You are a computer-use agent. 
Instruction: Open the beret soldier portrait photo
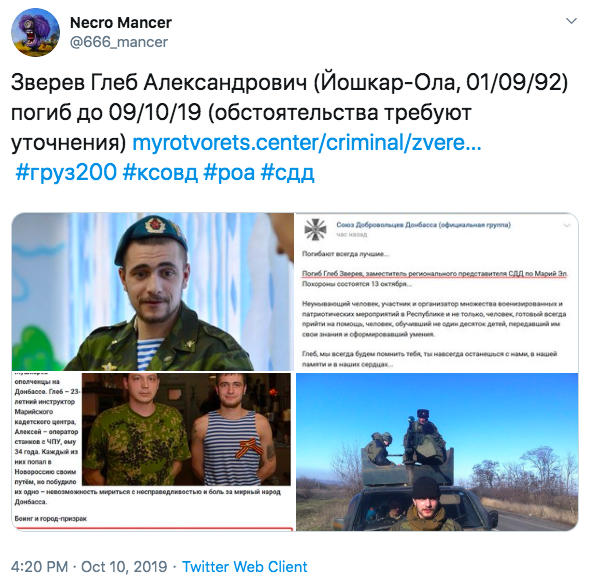tap(153, 292)
